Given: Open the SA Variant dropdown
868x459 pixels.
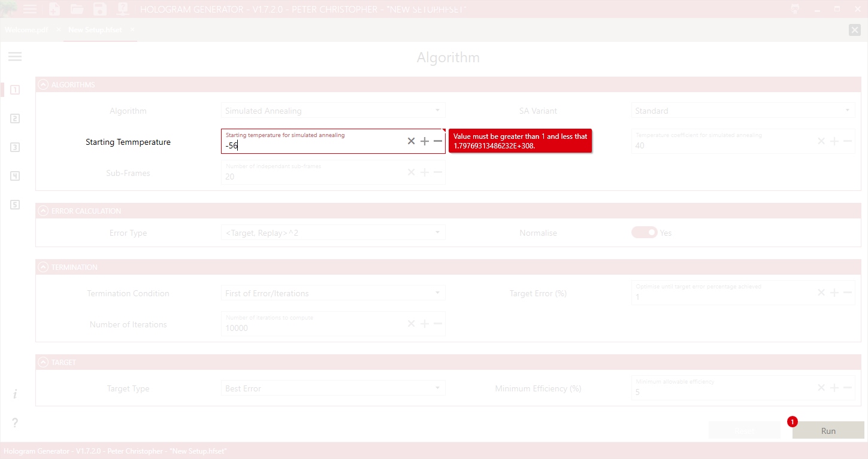Looking at the screenshot, I should [x=743, y=111].
